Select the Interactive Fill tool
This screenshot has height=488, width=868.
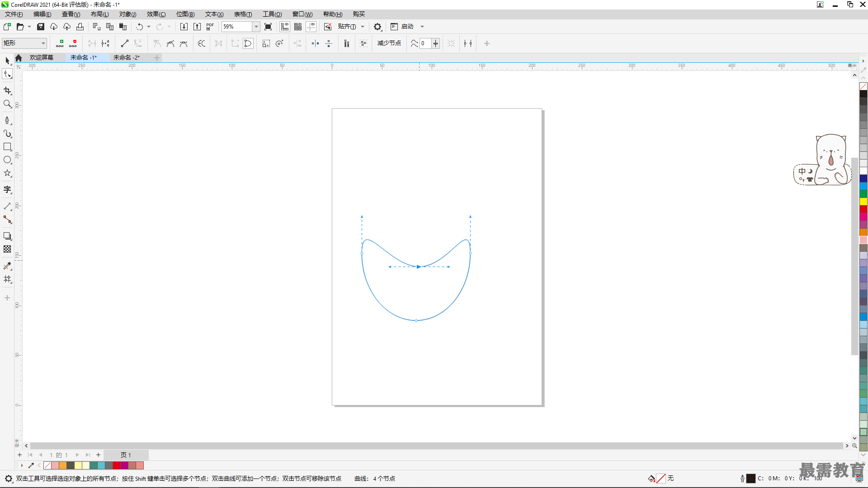coord(7,279)
